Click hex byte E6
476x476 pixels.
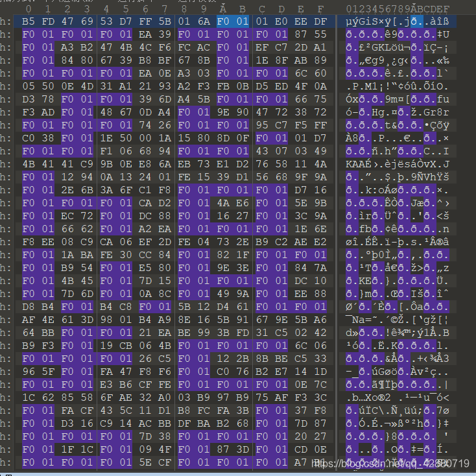coord(243,203)
